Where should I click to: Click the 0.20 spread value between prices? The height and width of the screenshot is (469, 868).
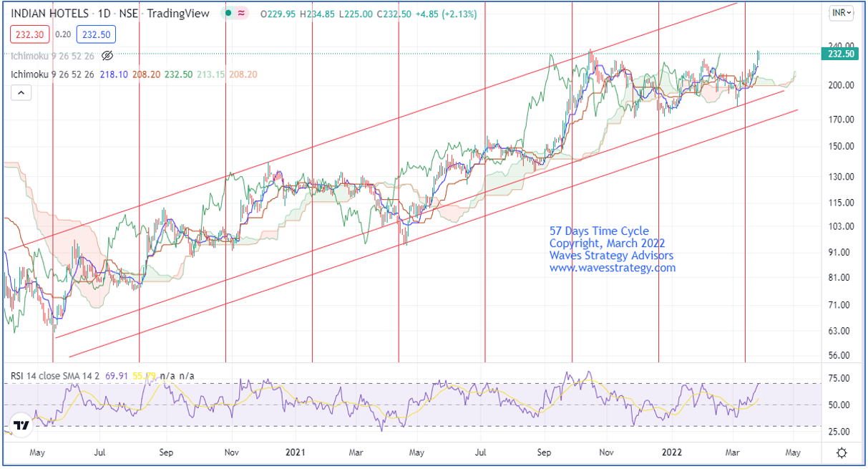[x=63, y=34]
